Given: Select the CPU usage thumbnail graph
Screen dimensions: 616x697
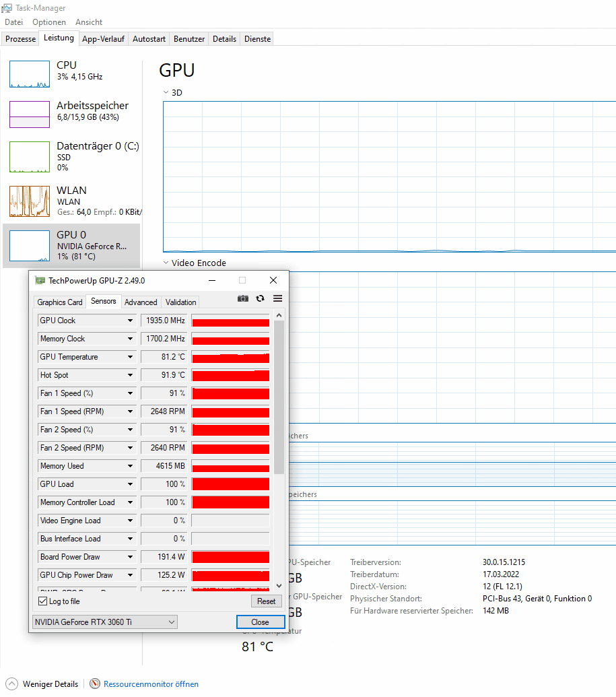Looking at the screenshot, I should point(30,74).
